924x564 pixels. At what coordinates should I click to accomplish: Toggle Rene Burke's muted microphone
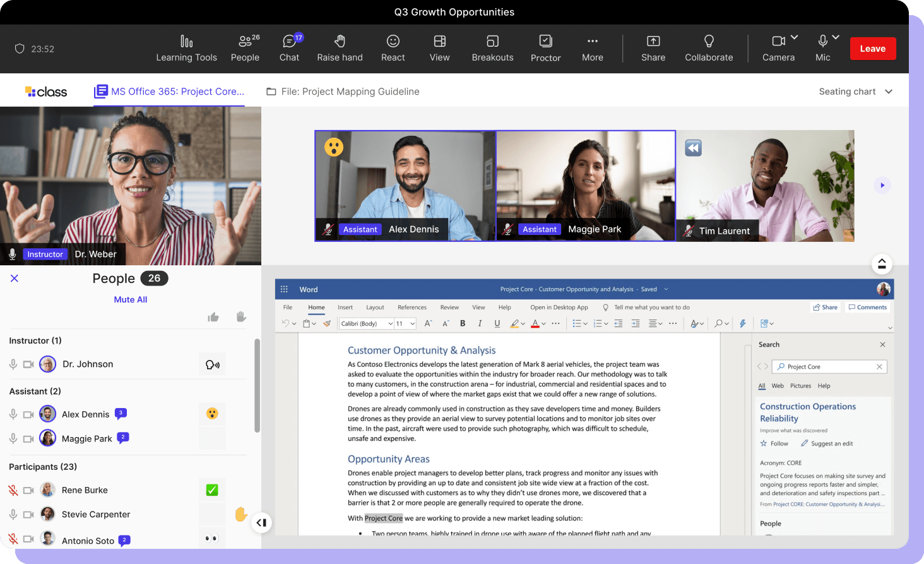point(13,490)
